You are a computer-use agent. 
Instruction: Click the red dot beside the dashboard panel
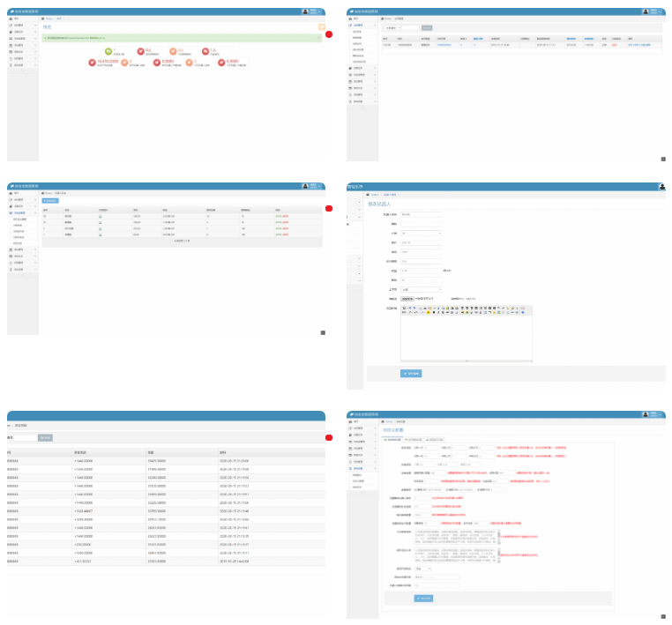329,34
